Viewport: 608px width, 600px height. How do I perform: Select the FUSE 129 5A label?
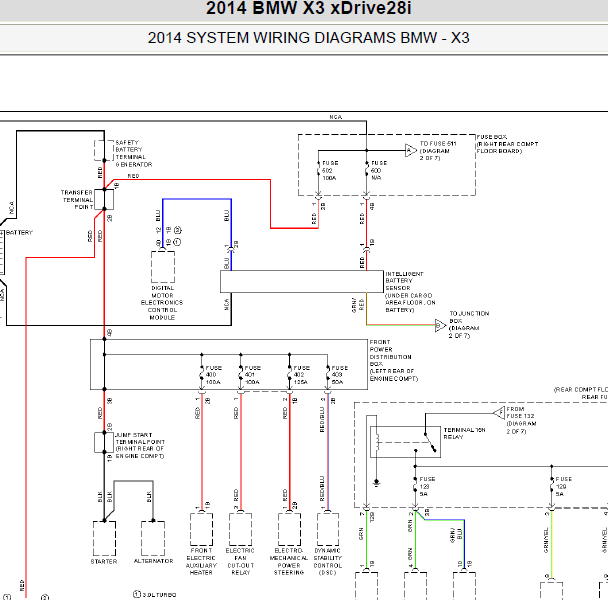(x=563, y=486)
